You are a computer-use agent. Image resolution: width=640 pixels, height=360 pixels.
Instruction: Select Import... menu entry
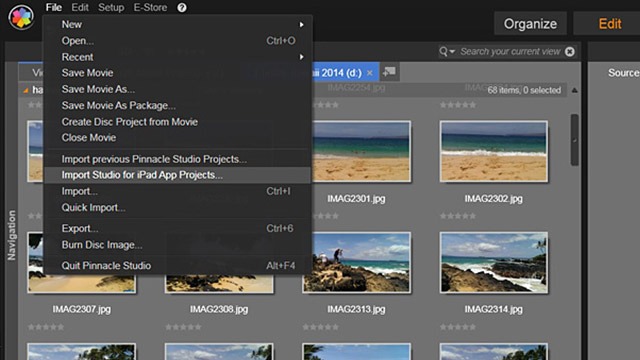pyautogui.click(x=178, y=191)
